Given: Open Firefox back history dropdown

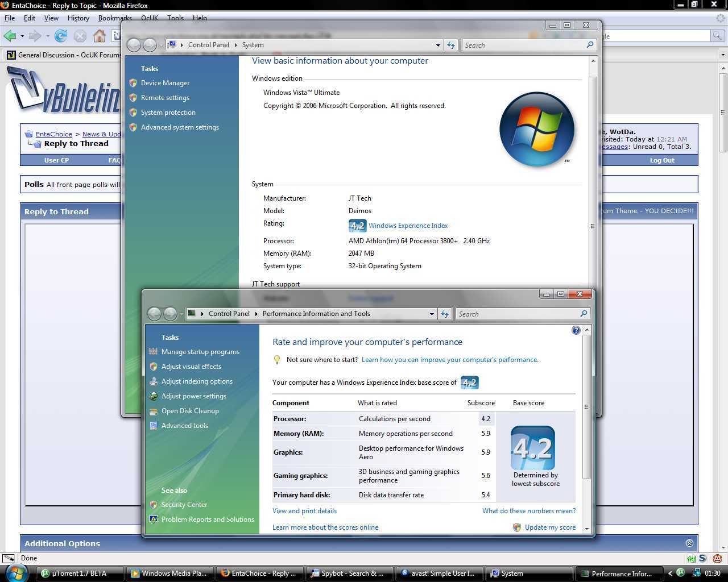Looking at the screenshot, I should point(22,36).
